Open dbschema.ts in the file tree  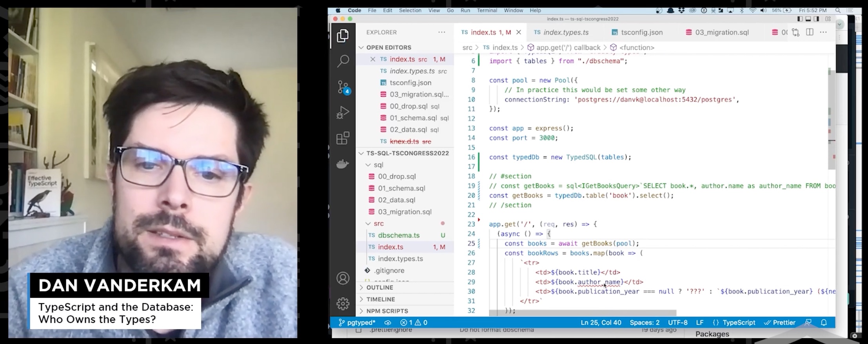pos(399,235)
